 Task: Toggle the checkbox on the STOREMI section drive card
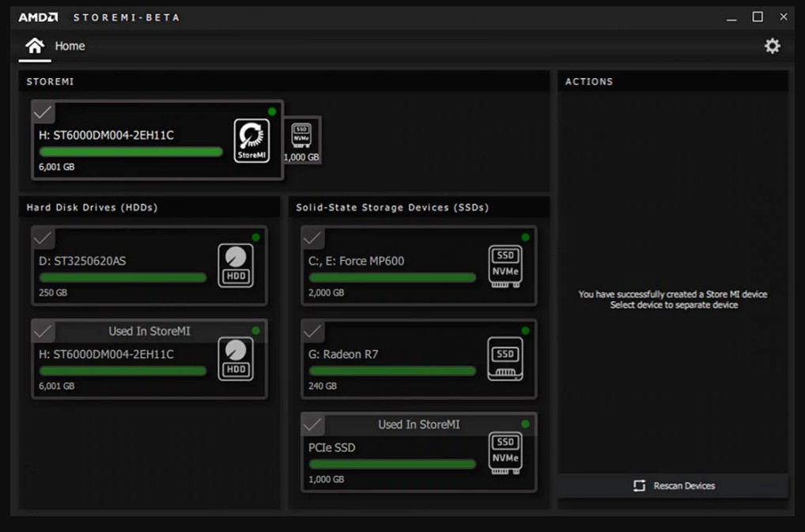click(43, 111)
